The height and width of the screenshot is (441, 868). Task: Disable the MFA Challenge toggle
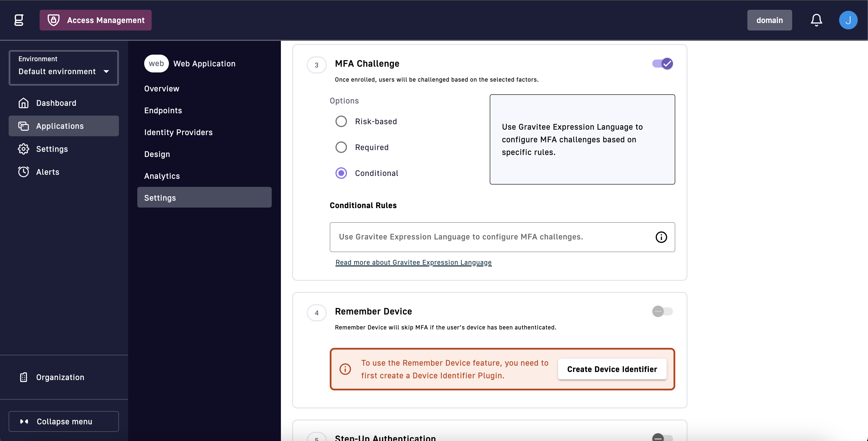pos(662,63)
